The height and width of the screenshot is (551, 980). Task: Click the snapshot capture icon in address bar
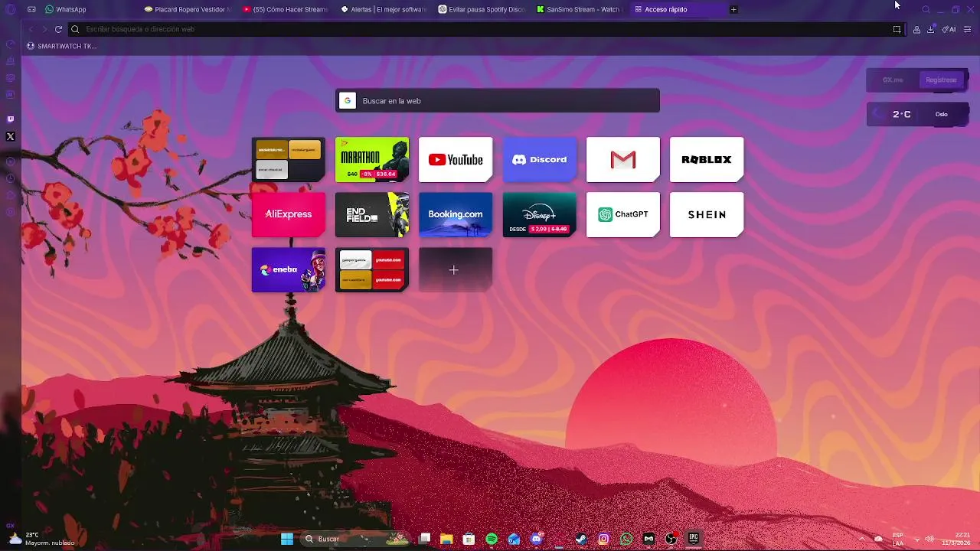[897, 29]
